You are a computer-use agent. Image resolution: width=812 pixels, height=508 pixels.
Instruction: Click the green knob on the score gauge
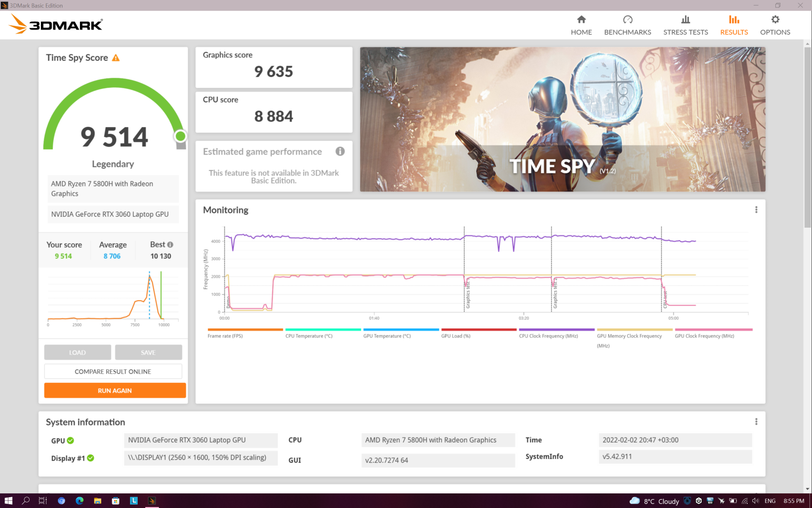(x=180, y=136)
